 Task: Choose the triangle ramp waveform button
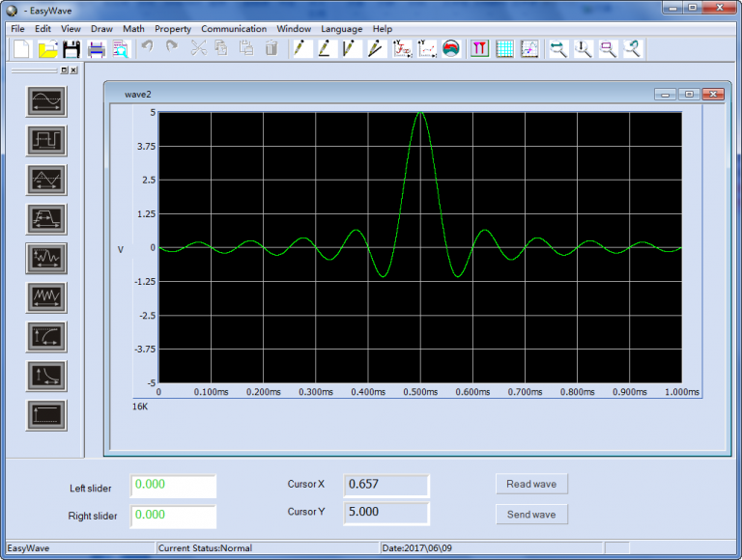point(46,180)
